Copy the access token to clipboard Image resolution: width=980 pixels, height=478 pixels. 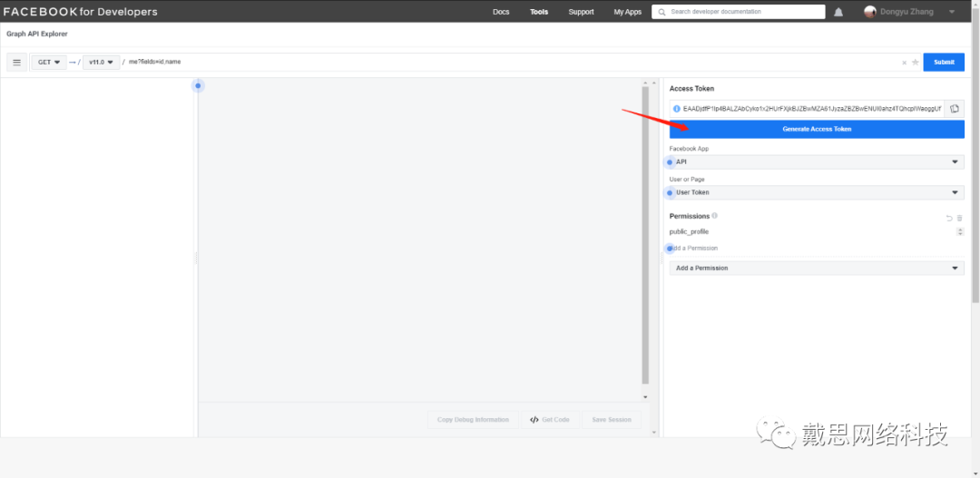click(955, 109)
